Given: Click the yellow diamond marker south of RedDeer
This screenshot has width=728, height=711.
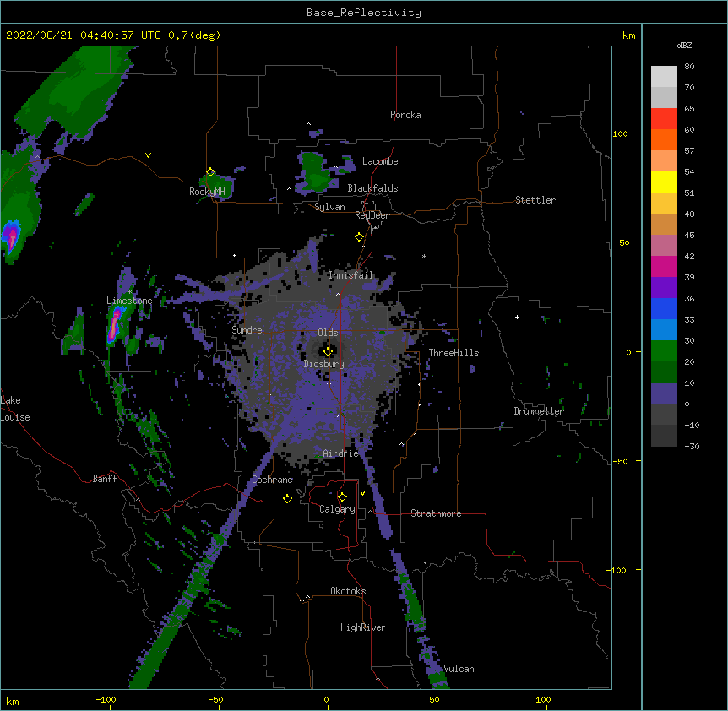Looking at the screenshot, I should (x=360, y=237).
